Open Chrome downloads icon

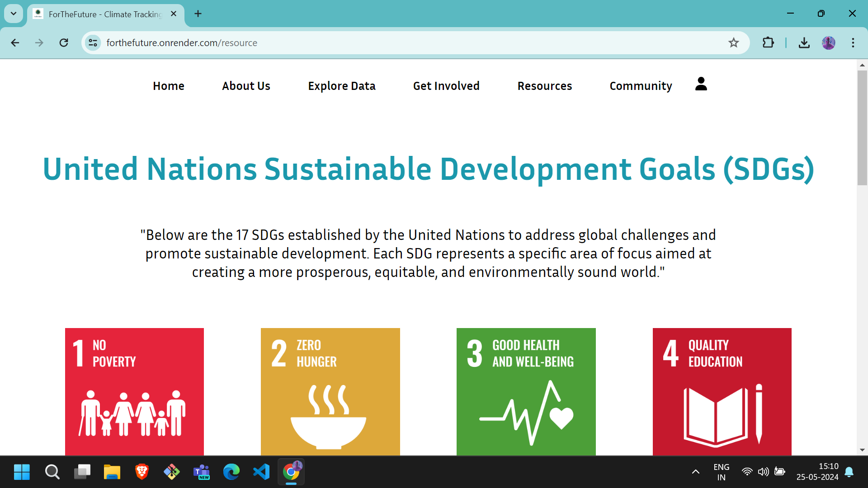(x=804, y=43)
